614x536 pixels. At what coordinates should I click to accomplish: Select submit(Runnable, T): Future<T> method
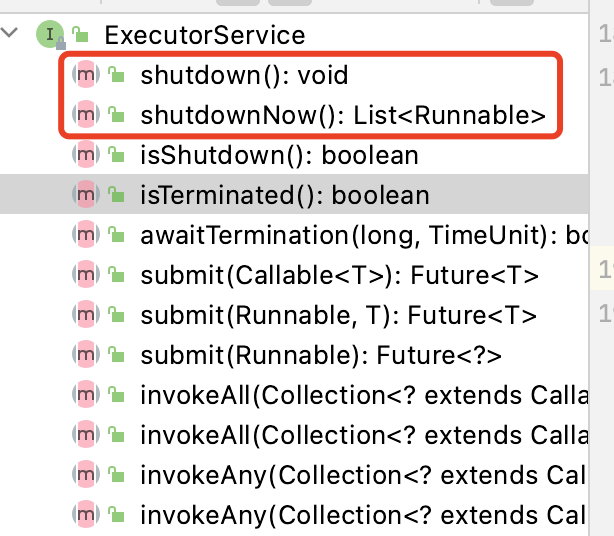(338, 315)
